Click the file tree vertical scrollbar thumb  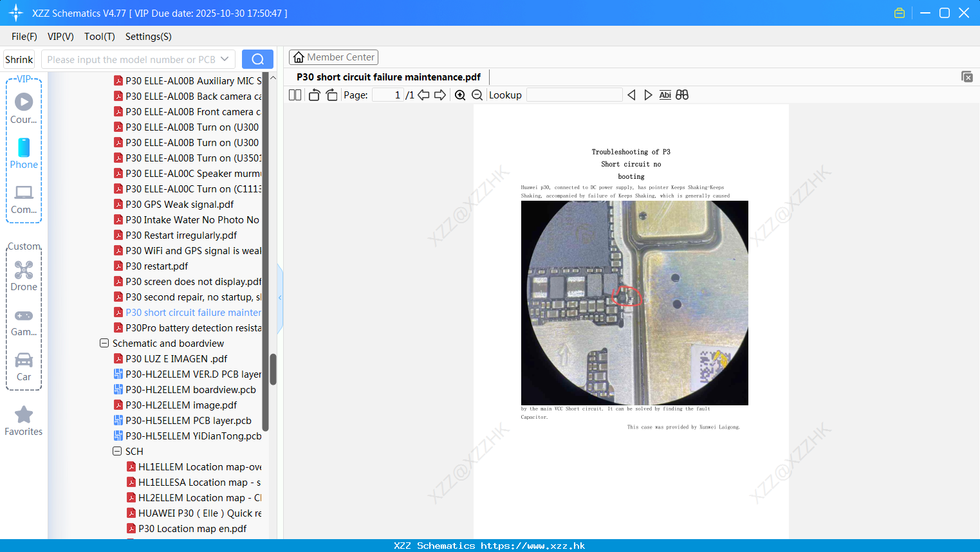273,369
